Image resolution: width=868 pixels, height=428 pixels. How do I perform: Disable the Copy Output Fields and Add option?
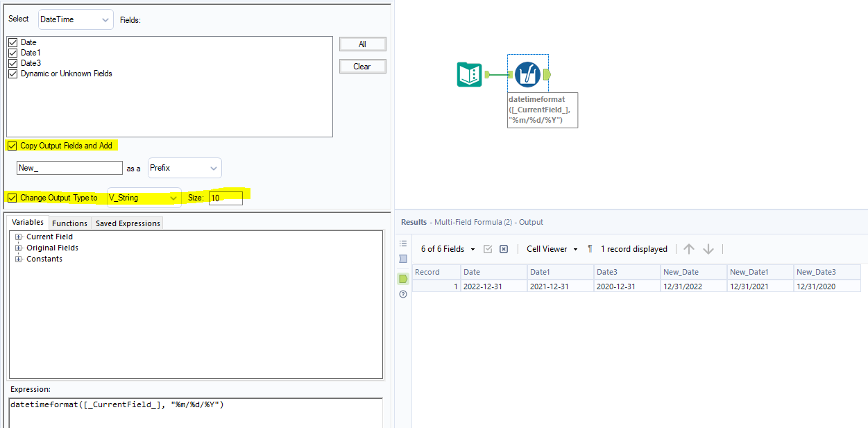click(x=12, y=146)
